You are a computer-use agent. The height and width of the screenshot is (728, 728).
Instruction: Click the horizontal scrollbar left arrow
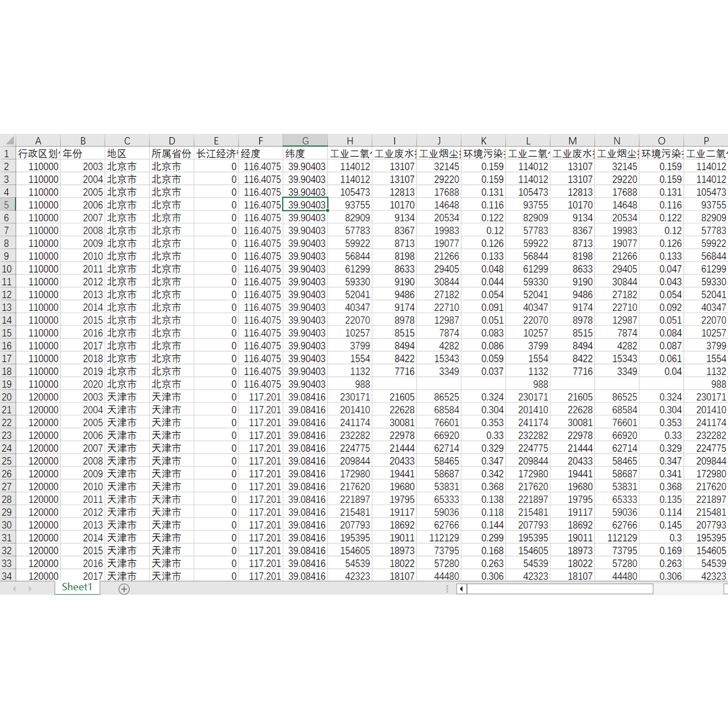point(461,589)
